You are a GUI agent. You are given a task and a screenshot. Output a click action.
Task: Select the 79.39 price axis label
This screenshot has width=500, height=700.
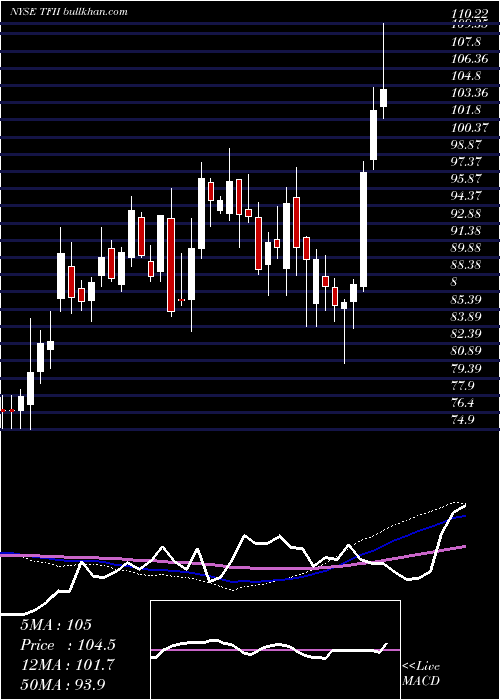coord(466,368)
